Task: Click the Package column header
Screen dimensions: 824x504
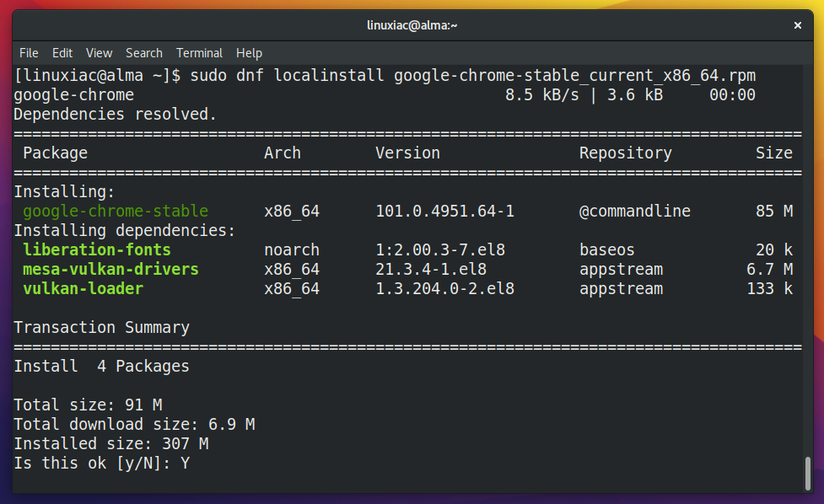Action: [x=55, y=153]
